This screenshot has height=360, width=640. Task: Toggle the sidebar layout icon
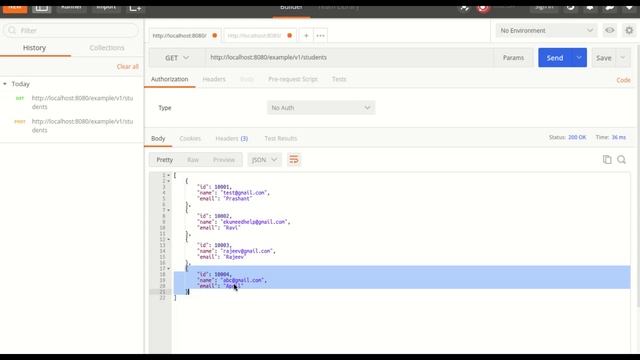42,8
